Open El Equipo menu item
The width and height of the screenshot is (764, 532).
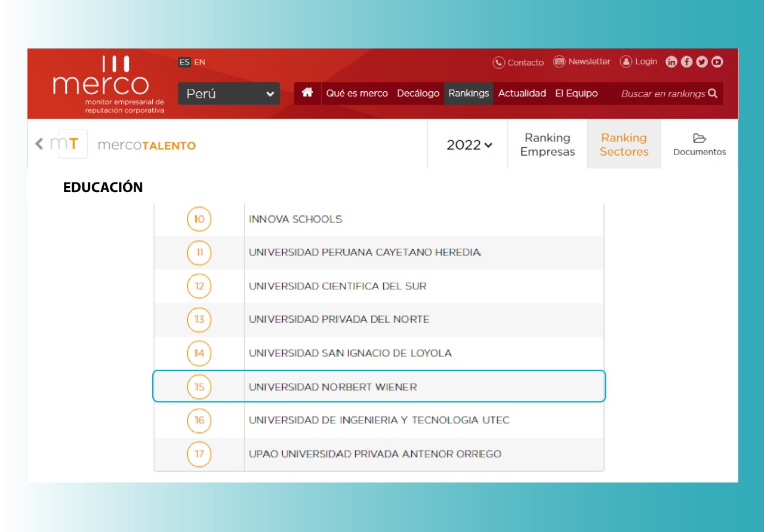pyautogui.click(x=577, y=93)
